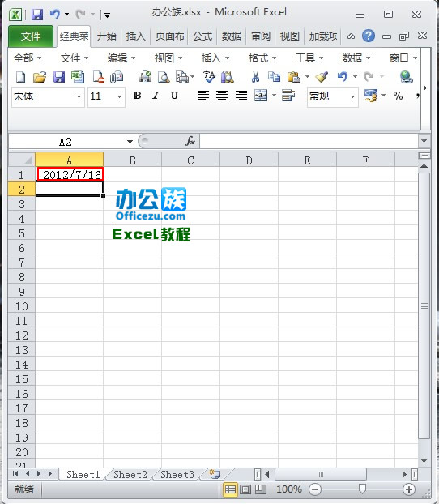
Task: Toggle Underline formatting
Action: coord(174,96)
